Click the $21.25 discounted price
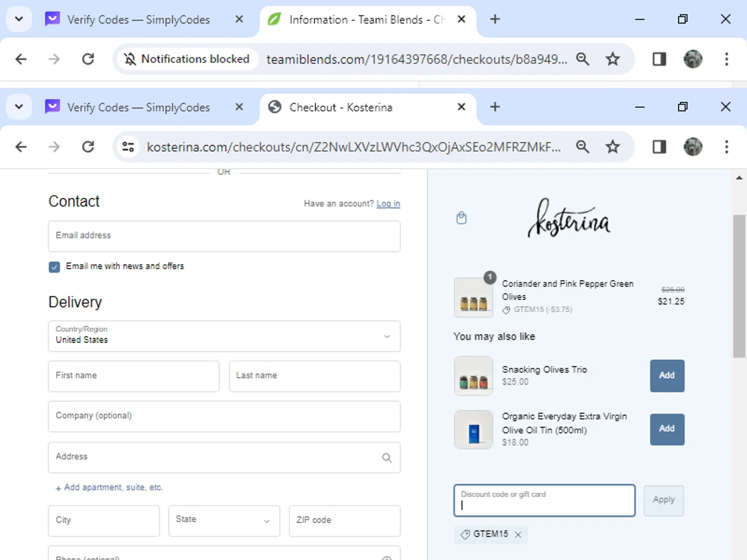 pyautogui.click(x=671, y=302)
